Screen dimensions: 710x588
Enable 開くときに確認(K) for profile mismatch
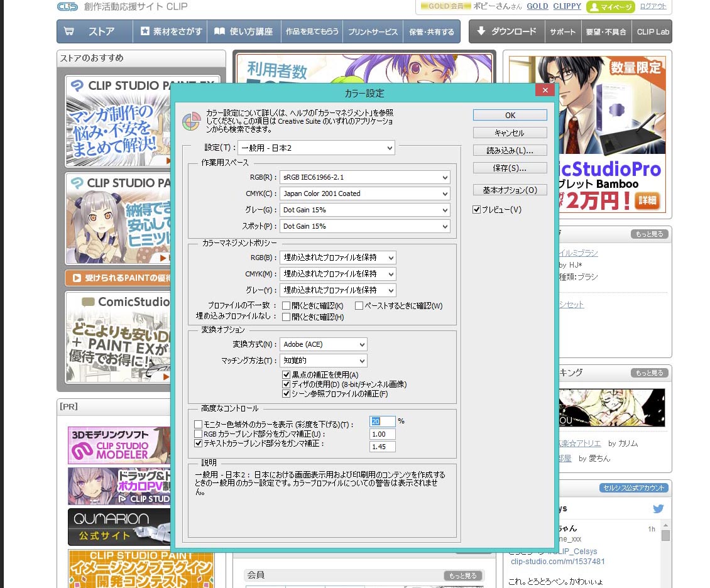coord(286,305)
